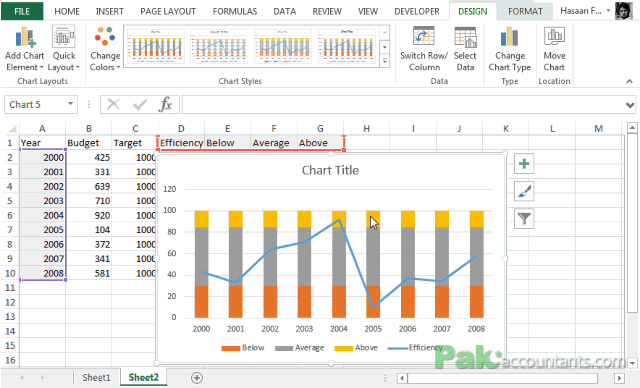Screen dimensions: 640x388
Task: Click the Above legend entry
Action: pyautogui.click(x=356, y=348)
